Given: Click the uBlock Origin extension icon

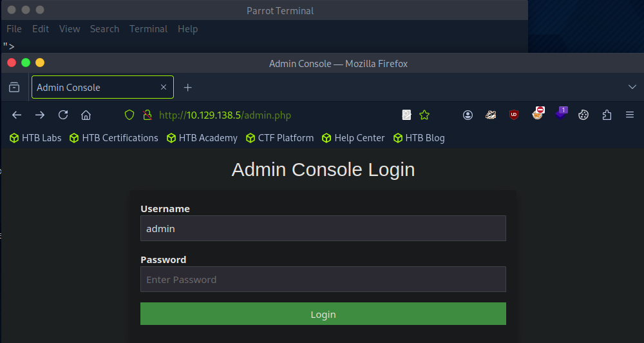Looking at the screenshot, I should (x=514, y=115).
